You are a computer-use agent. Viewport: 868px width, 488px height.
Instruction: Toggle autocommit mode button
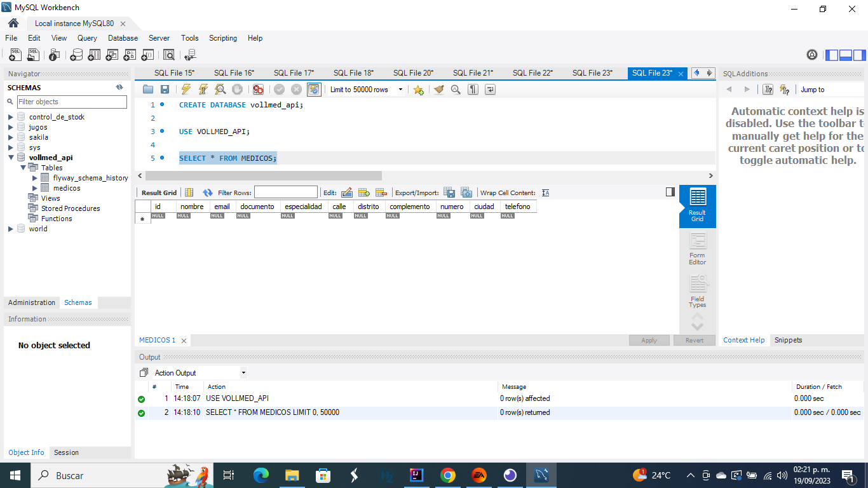pos(314,90)
